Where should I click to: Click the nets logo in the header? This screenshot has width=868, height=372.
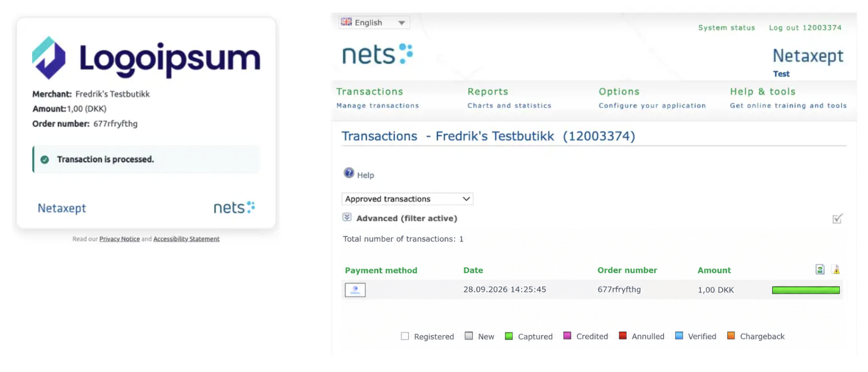click(x=377, y=54)
